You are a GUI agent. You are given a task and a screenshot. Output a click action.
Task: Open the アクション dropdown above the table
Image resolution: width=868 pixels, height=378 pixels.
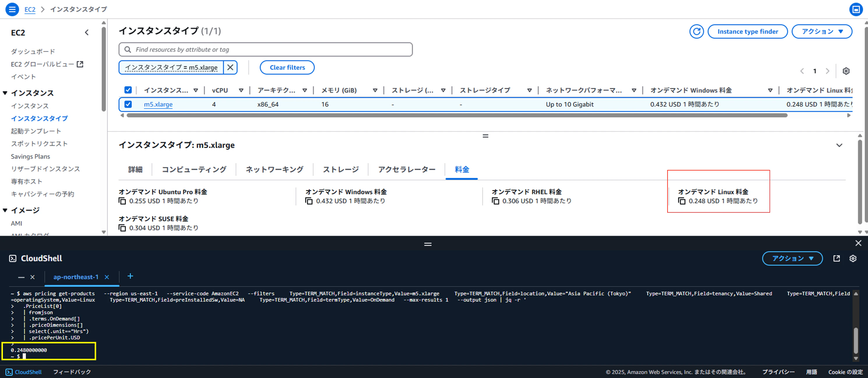click(822, 32)
